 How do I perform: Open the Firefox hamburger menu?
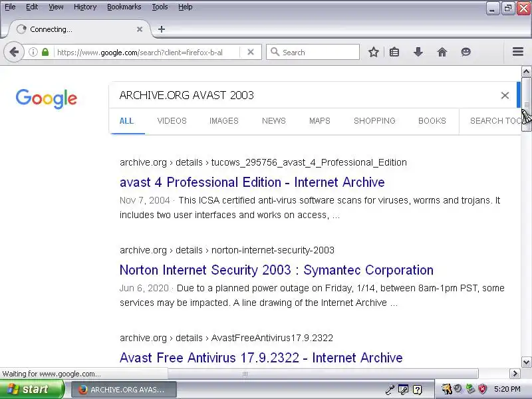(x=518, y=52)
